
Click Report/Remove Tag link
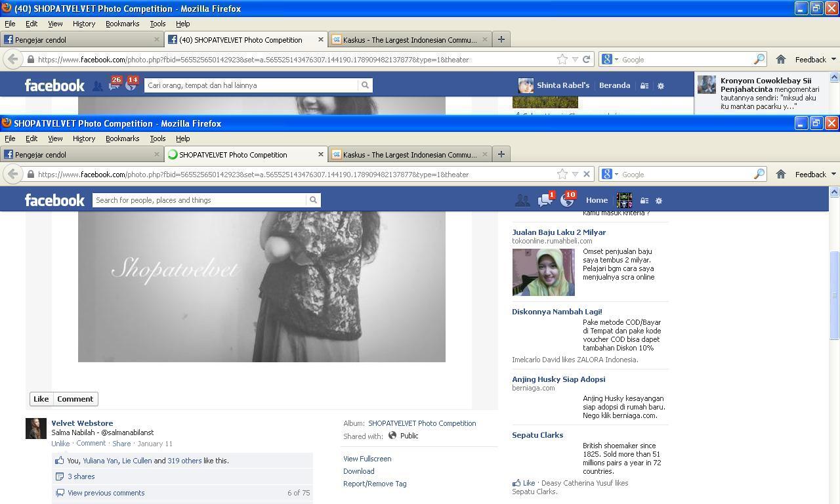(x=375, y=484)
